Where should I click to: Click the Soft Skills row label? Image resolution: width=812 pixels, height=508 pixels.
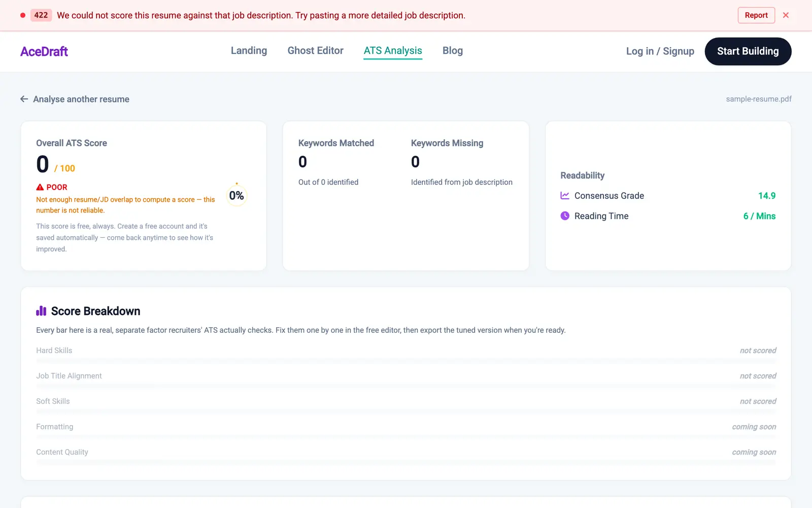pyautogui.click(x=53, y=401)
